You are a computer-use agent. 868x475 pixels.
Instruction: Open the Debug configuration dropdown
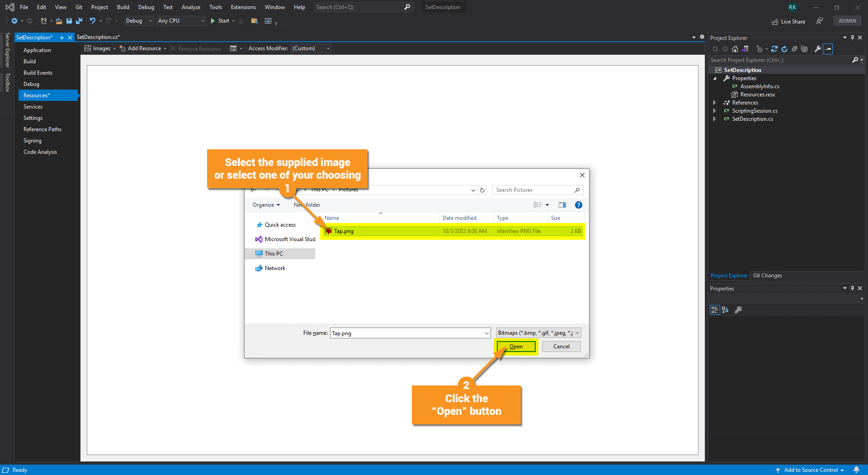pyautogui.click(x=139, y=21)
